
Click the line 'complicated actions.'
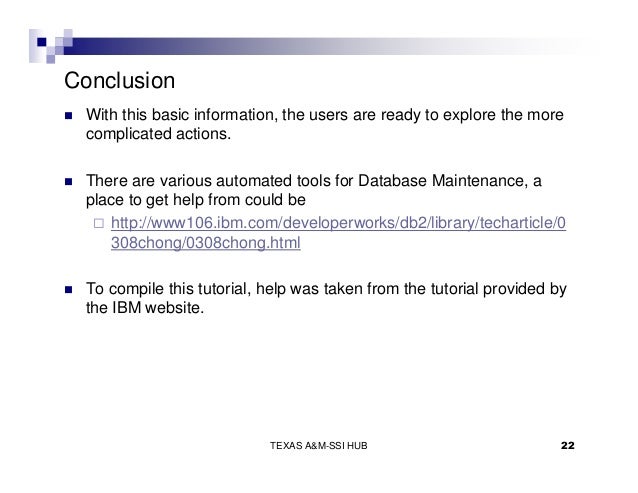coord(158,134)
